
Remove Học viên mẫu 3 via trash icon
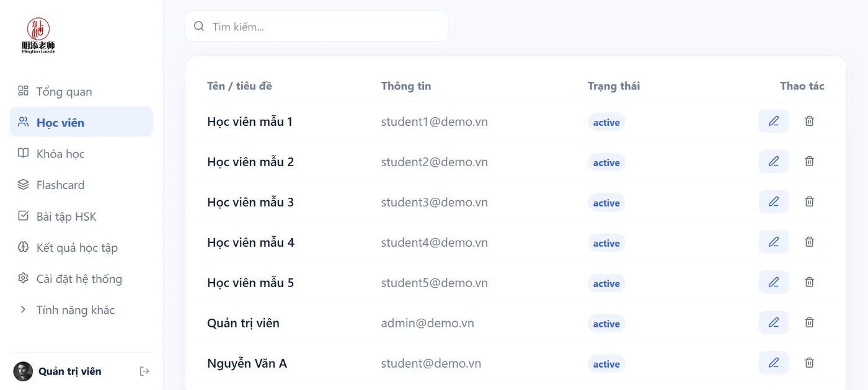point(809,202)
